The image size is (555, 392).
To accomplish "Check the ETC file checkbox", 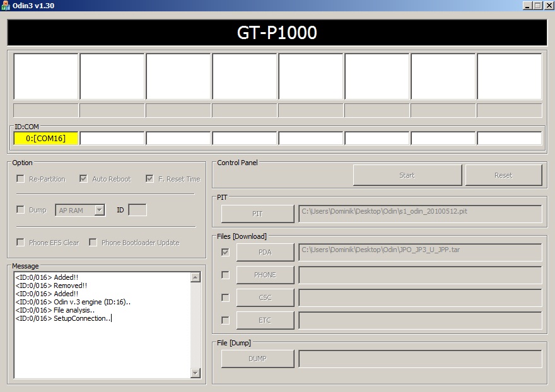I will point(225,320).
